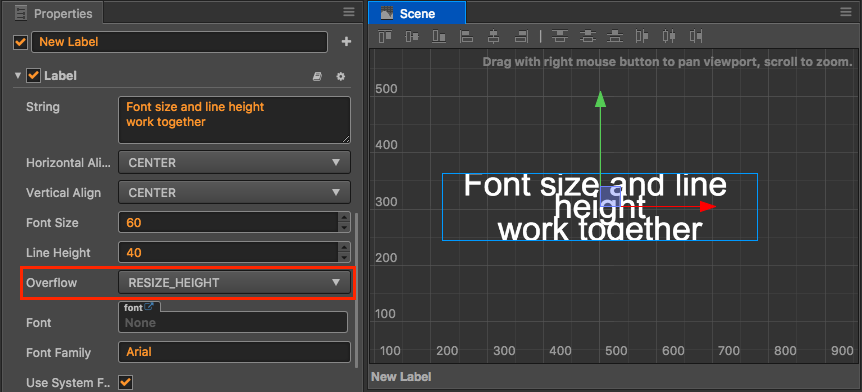This screenshot has height=392, width=862.
Task: Distribute nodes by bottom edges
Action: click(615, 36)
